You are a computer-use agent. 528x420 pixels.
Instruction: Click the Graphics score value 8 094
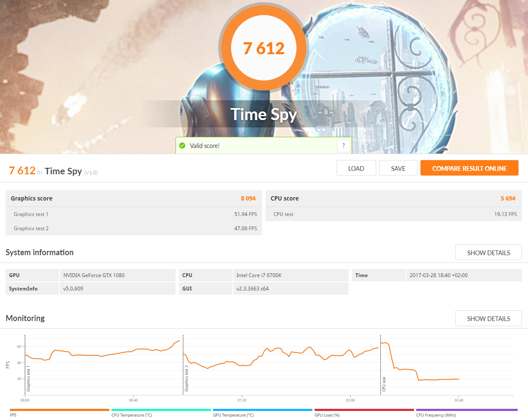(248, 198)
